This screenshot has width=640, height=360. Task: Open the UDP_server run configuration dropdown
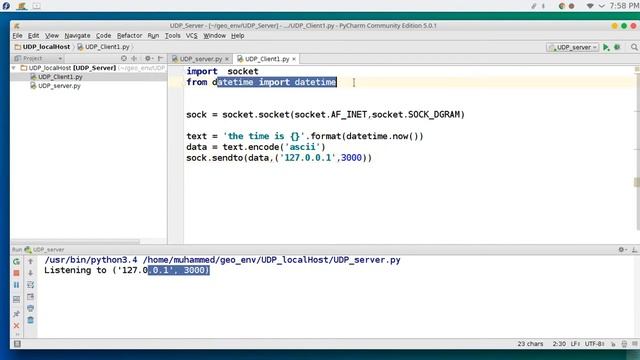[573, 47]
